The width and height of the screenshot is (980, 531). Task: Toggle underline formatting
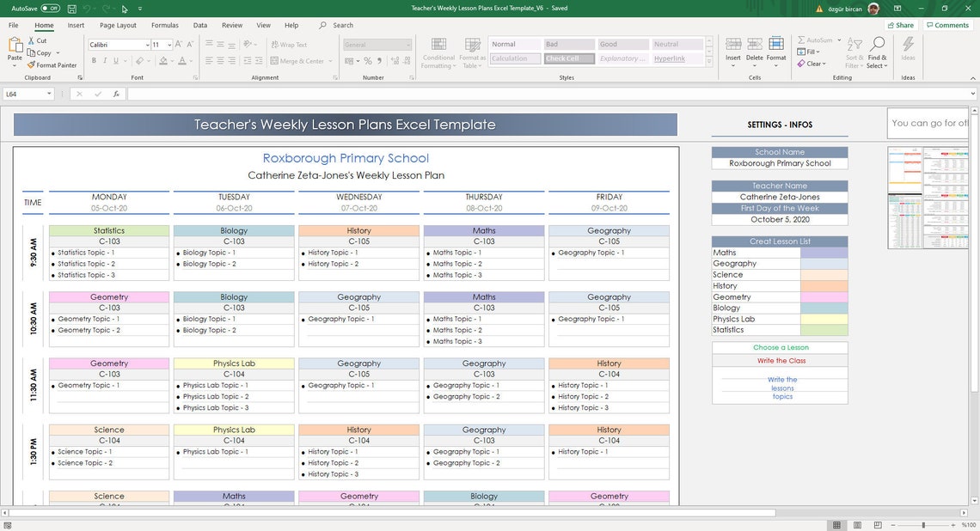coord(114,60)
